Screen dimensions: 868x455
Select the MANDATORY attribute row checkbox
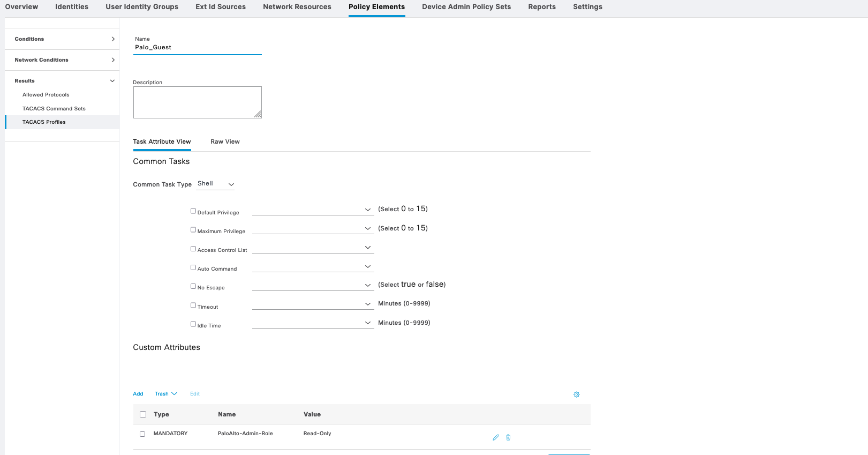142,434
